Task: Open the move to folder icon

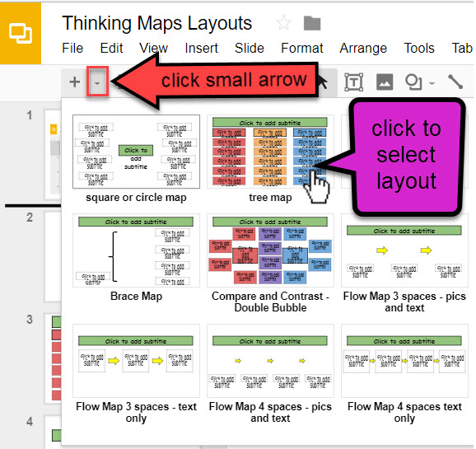Action: coord(312,23)
